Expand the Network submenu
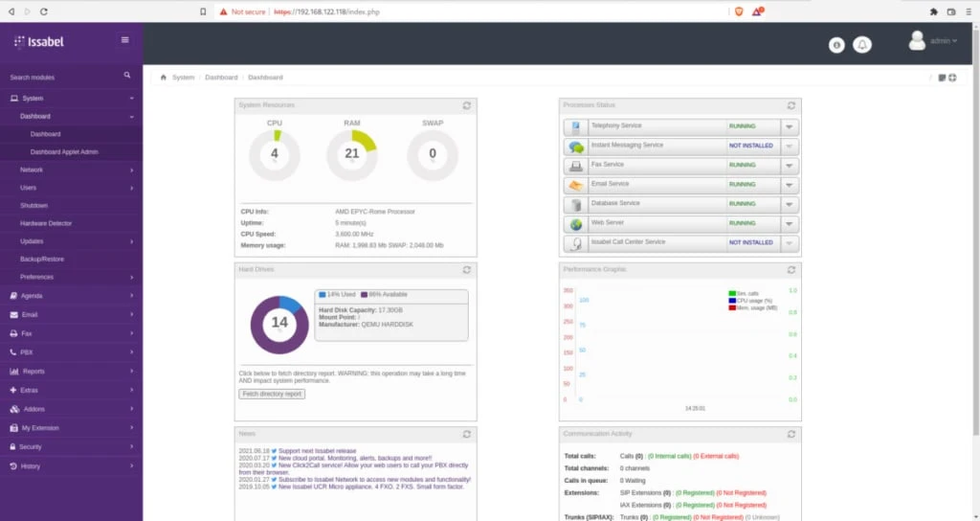Image resolution: width=980 pixels, height=521 pixels. tap(71, 170)
